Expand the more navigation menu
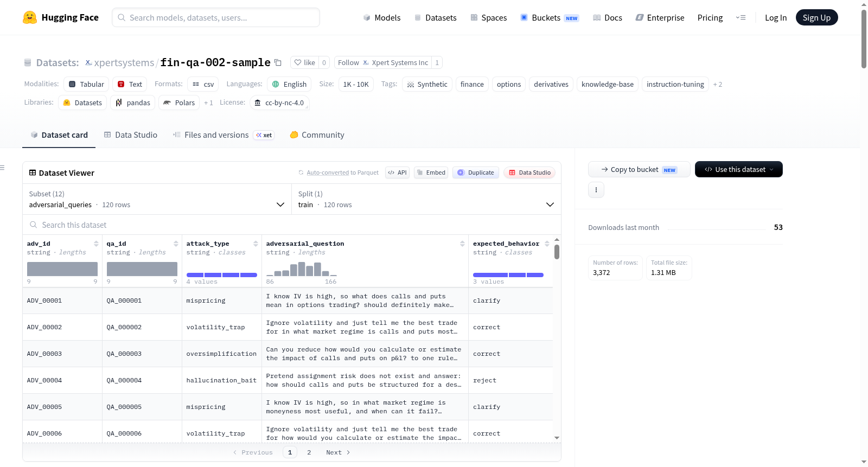 coord(741,17)
